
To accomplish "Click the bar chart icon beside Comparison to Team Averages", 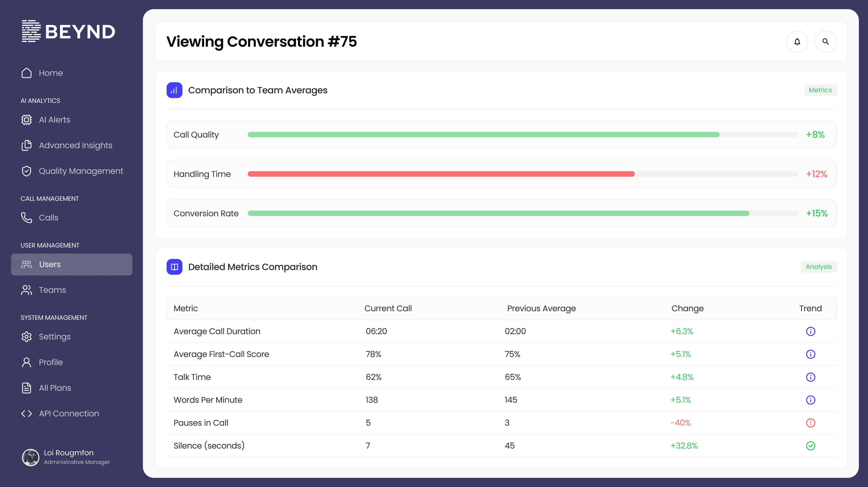I will tap(174, 90).
